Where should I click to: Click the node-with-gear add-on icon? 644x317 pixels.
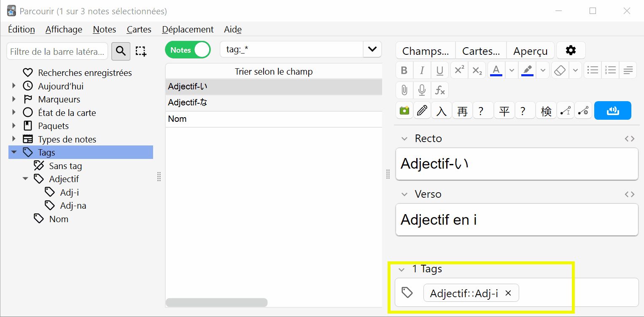(583, 110)
